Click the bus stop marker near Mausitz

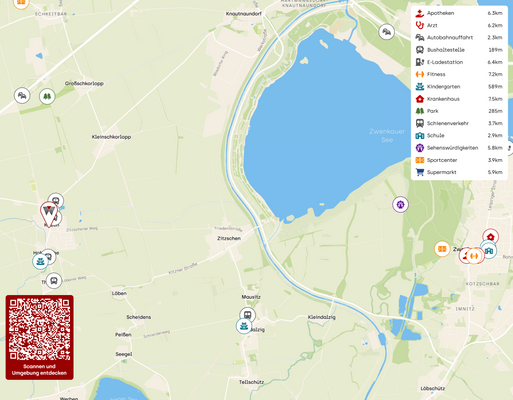coord(248,315)
